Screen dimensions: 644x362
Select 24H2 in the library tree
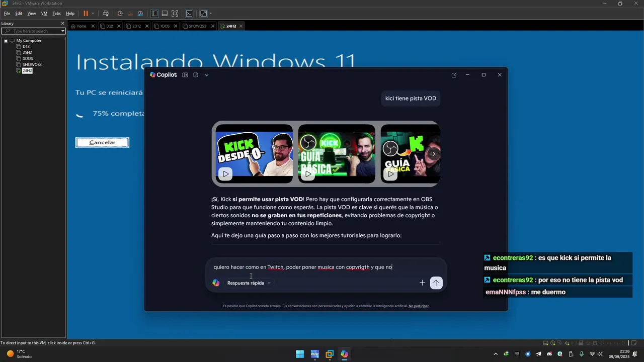(27, 71)
